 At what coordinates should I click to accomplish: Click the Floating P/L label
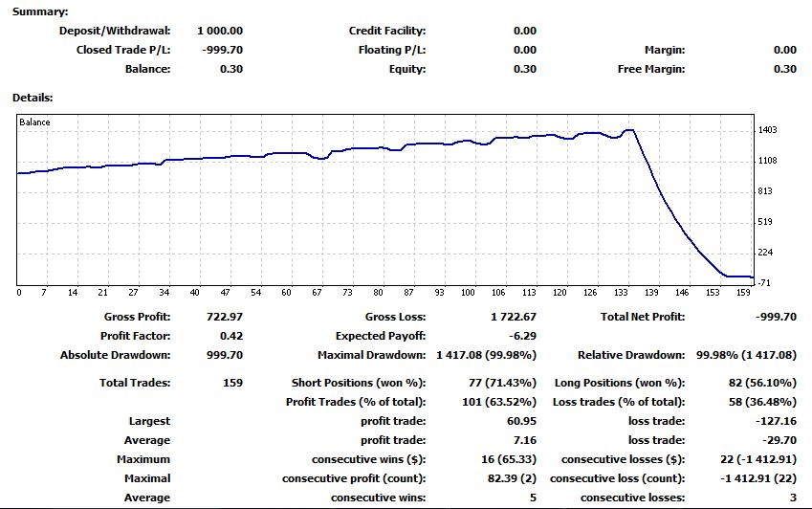pos(392,50)
